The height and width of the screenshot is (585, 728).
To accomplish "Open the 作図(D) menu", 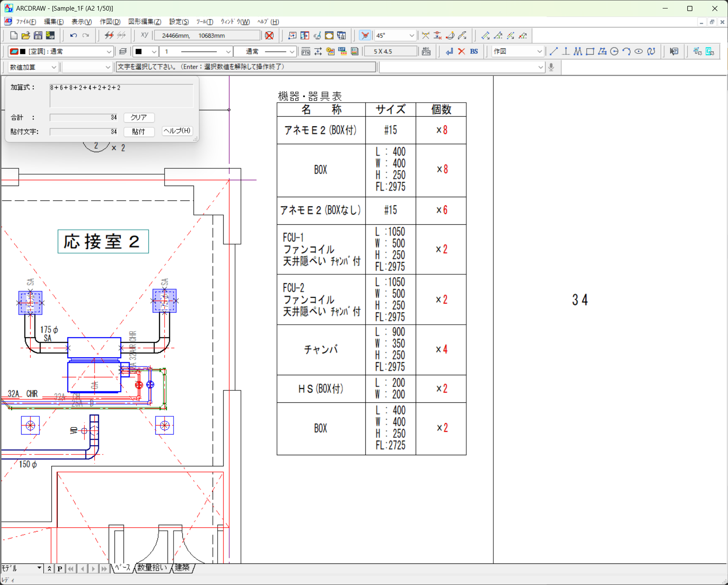I will (x=110, y=22).
